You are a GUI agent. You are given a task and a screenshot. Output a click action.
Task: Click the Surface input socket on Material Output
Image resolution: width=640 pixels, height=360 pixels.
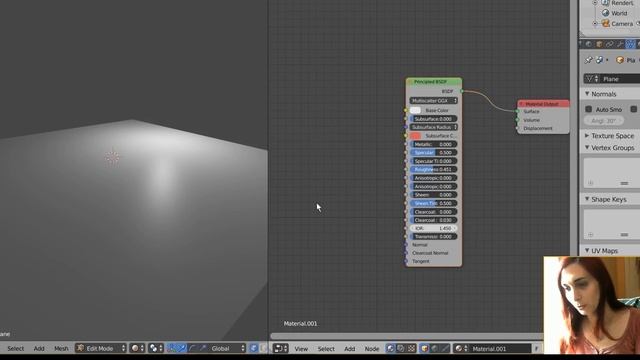pos(518,111)
